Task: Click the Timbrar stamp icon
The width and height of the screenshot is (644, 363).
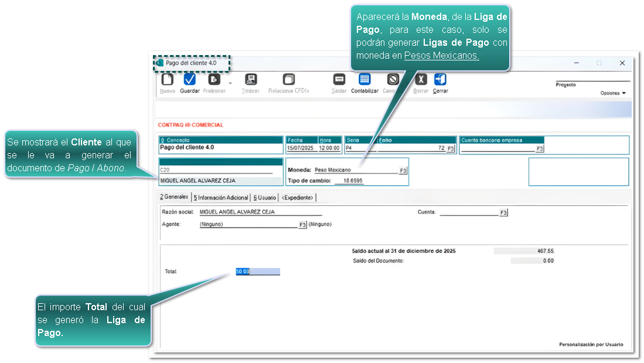Action: (x=251, y=79)
